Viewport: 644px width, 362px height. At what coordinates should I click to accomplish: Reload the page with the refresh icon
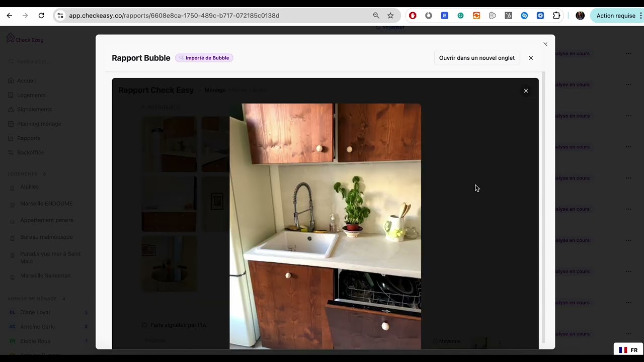[x=41, y=16]
